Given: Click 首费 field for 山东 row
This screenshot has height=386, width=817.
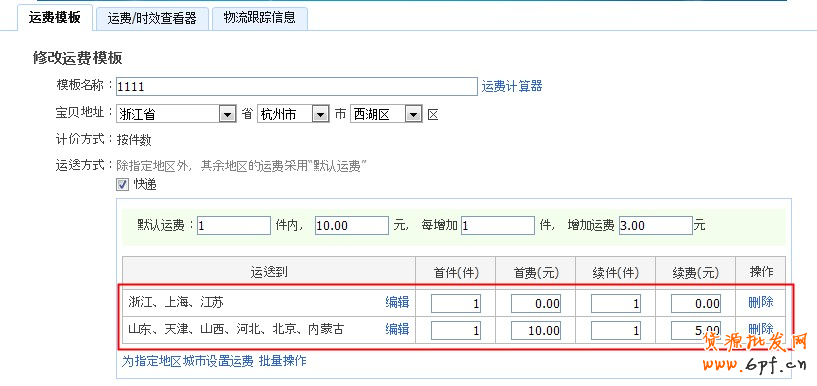Looking at the screenshot, I should click(536, 330).
